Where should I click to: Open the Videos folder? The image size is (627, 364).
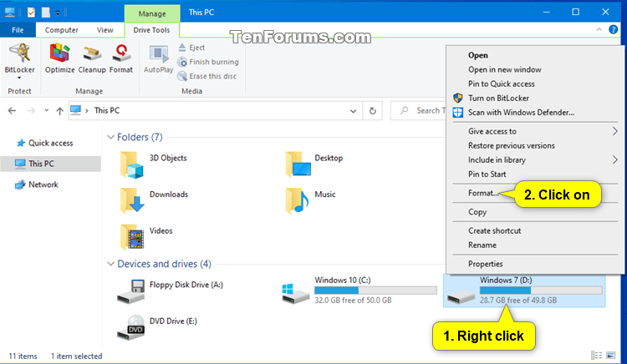click(146, 236)
